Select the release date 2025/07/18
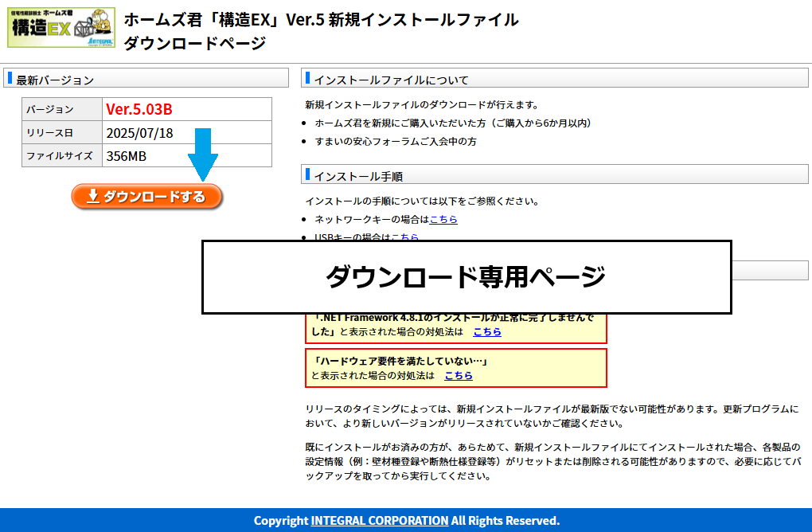 tap(140, 133)
